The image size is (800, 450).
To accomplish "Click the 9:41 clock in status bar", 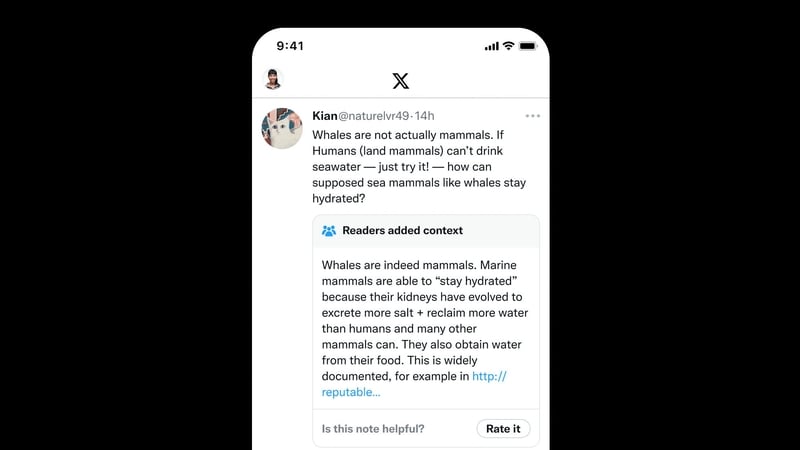I will 290,46.
